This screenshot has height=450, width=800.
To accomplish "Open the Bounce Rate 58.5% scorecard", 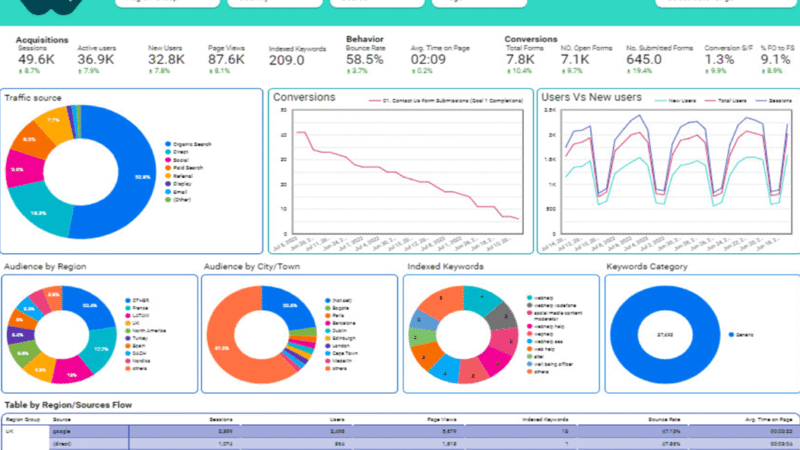I will pos(366,59).
